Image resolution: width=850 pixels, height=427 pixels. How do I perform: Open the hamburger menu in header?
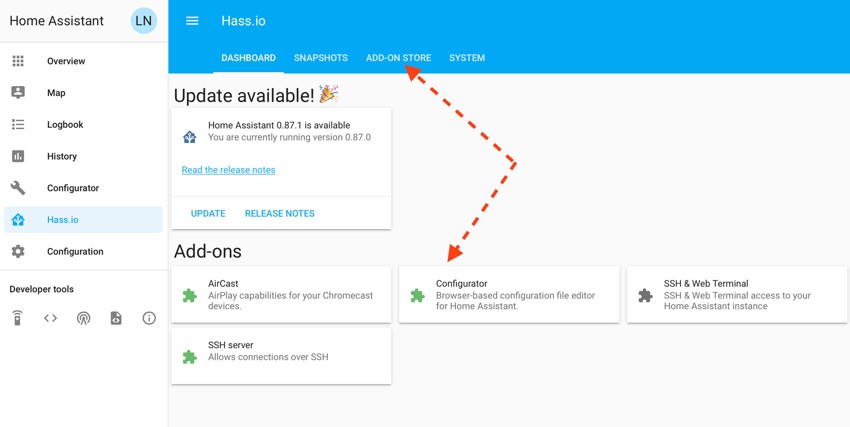click(x=192, y=21)
